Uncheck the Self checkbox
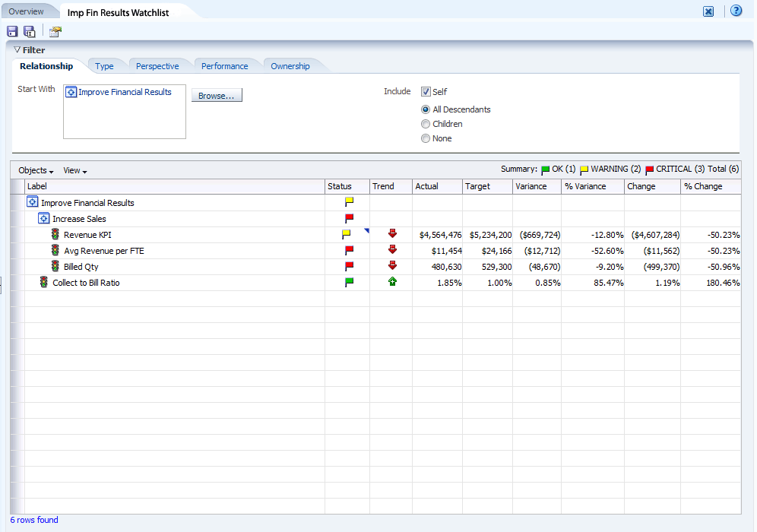757x532 pixels. click(426, 92)
